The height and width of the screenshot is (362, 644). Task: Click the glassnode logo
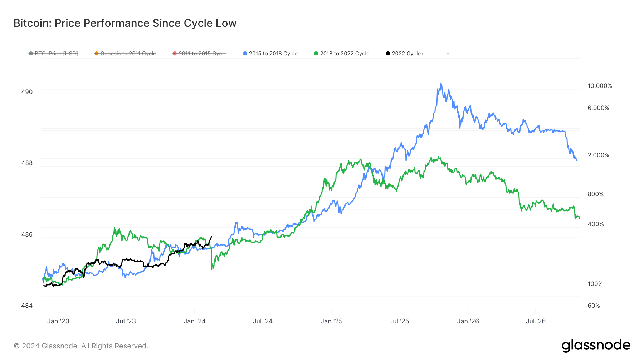[596, 346]
